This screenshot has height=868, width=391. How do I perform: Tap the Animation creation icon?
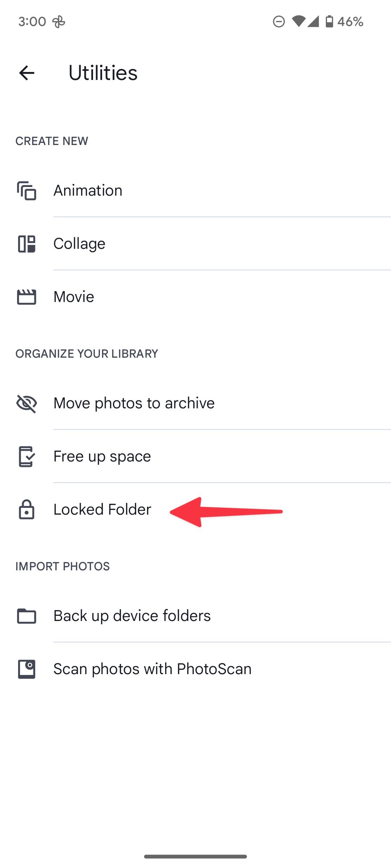pyautogui.click(x=26, y=191)
